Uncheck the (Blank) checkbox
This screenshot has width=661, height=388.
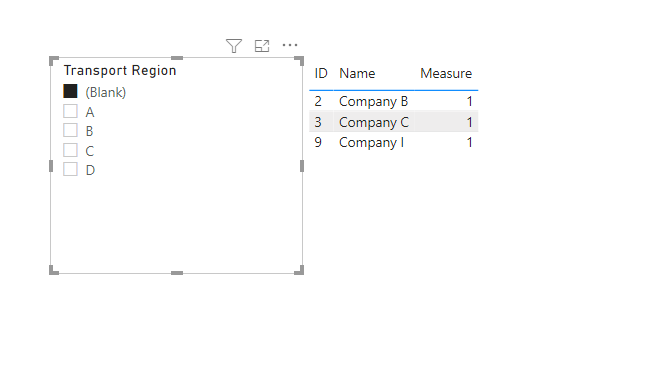[x=70, y=91]
